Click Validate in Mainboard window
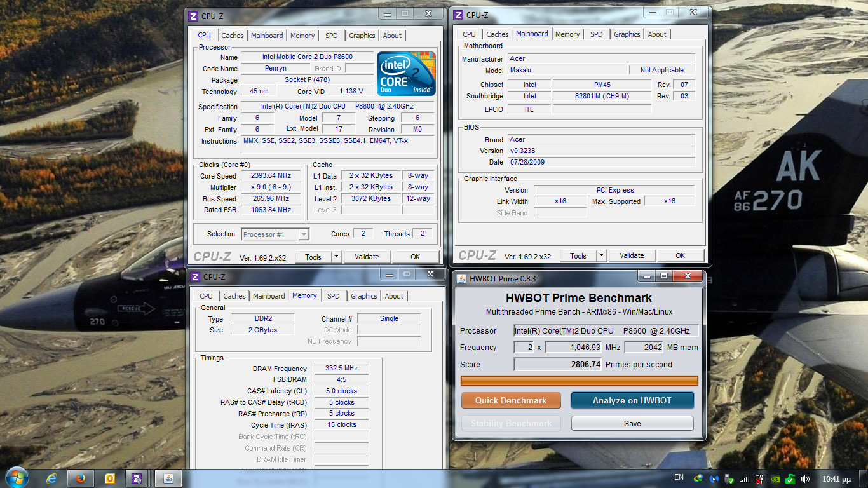 [632, 255]
